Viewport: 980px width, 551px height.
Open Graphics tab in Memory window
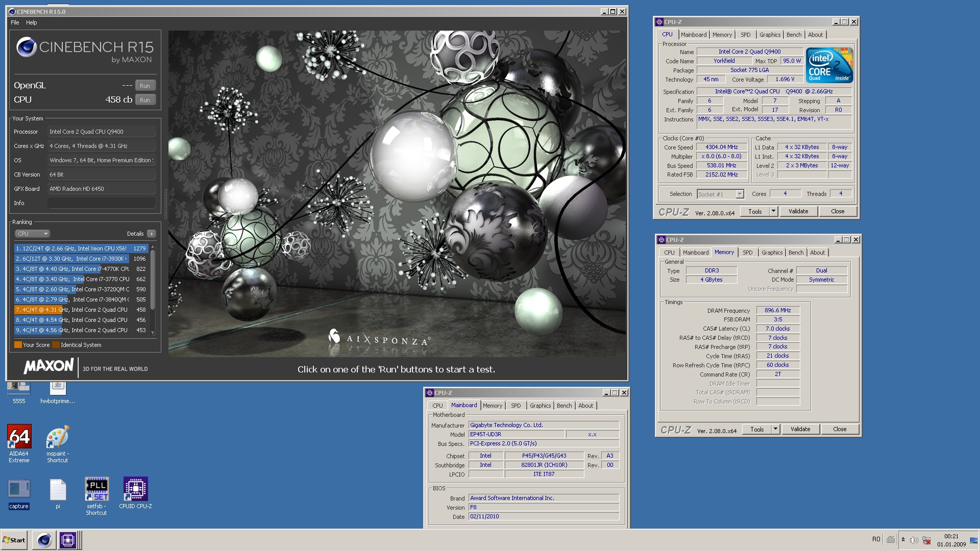pyautogui.click(x=772, y=253)
